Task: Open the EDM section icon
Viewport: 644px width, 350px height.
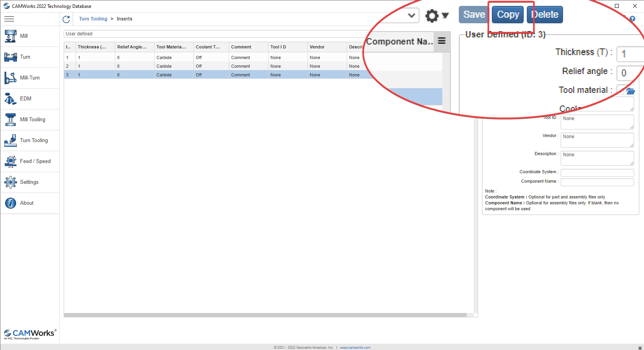Action: click(11, 99)
